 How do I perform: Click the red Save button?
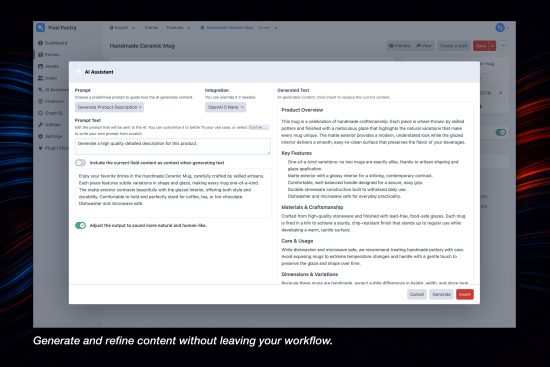click(481, 46)
